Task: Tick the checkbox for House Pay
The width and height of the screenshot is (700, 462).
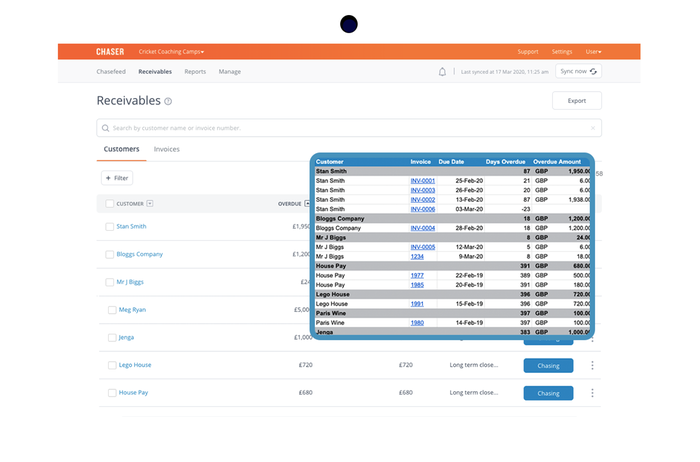Action: [112, 393]
